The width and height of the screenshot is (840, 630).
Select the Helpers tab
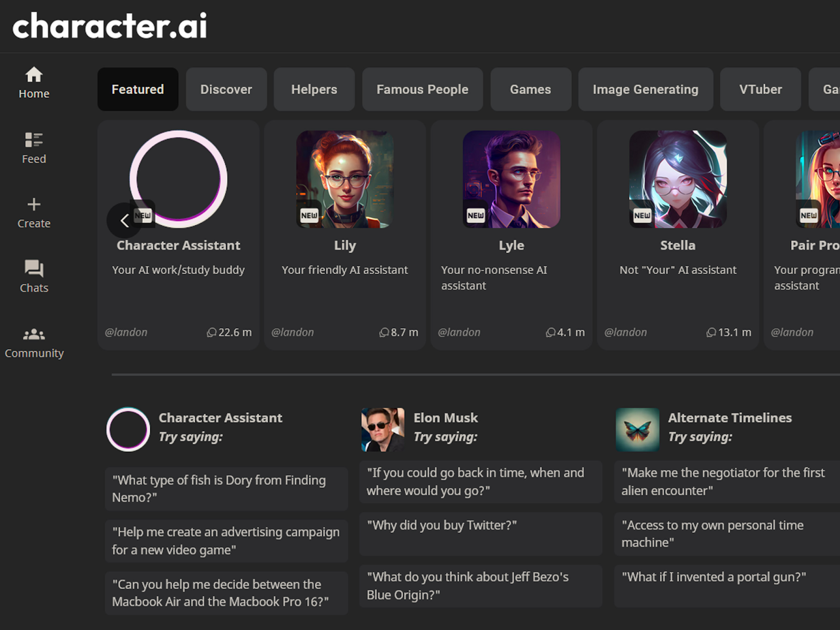(x=314, y=89)
